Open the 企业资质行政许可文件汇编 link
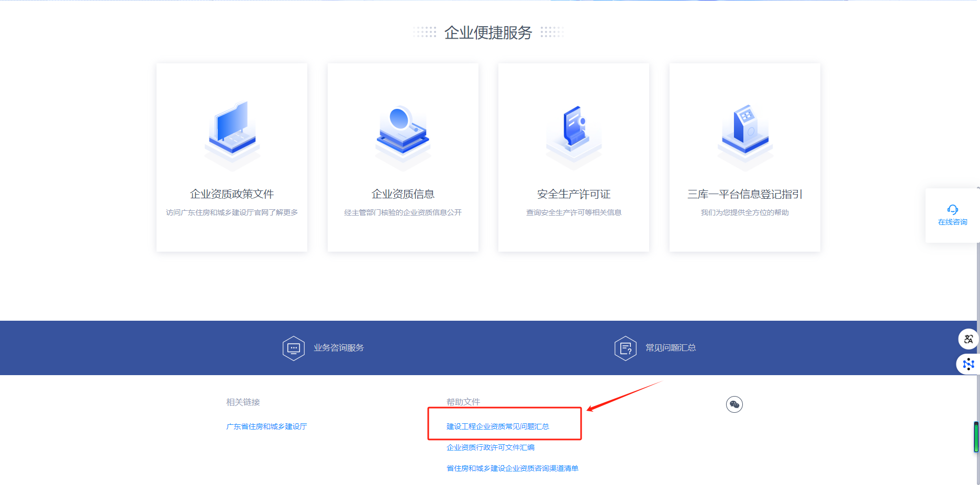Viewport: 980px width, 485px height. coord(491,448)
